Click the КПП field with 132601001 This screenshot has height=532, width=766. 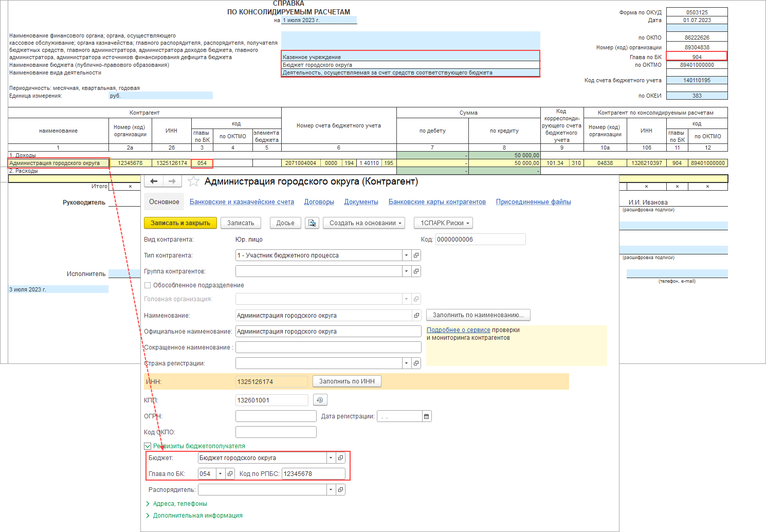271,400
